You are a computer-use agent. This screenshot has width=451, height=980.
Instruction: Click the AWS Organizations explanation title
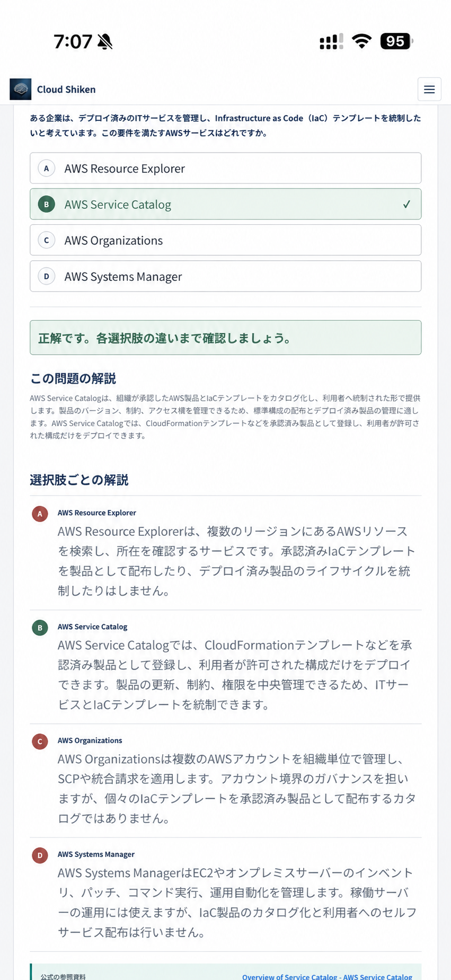[x=90, y=740]
